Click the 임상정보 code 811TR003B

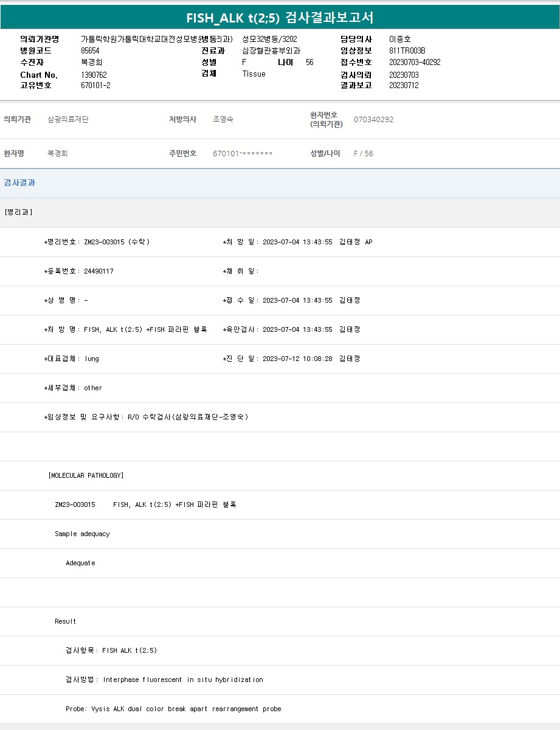point(407,51)
